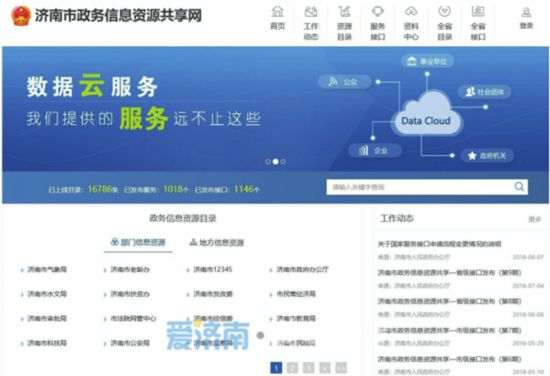Screen dimensions: 550x376
Task: Click the 公众 badge in the banner
Action: 344,82
